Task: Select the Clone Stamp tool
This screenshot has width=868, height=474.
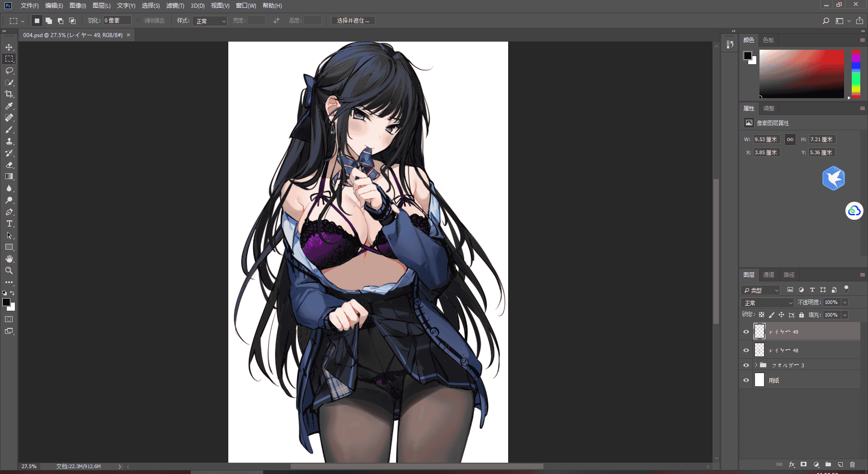Action: (9, 141)
